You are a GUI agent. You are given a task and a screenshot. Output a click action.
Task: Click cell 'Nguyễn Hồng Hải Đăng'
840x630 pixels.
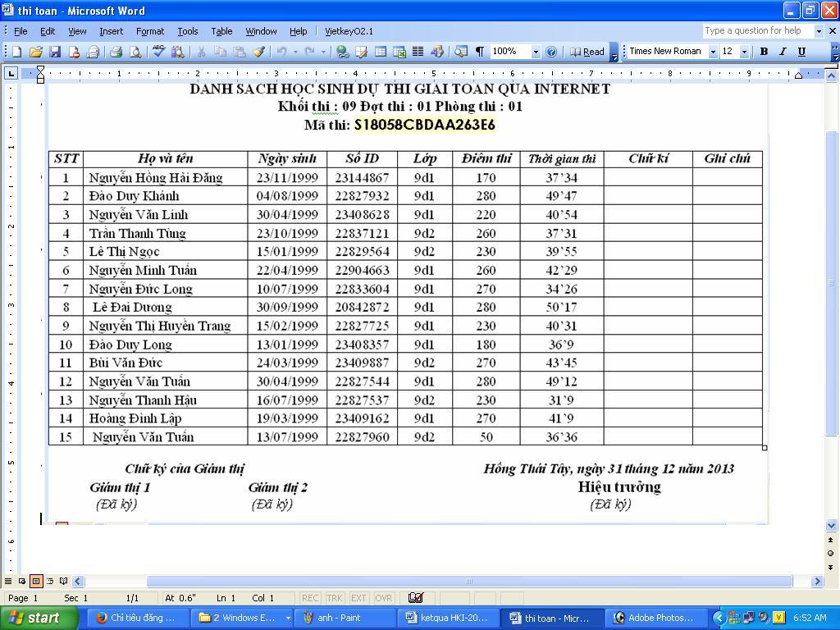pyautogui.click(x=166, y=177)
